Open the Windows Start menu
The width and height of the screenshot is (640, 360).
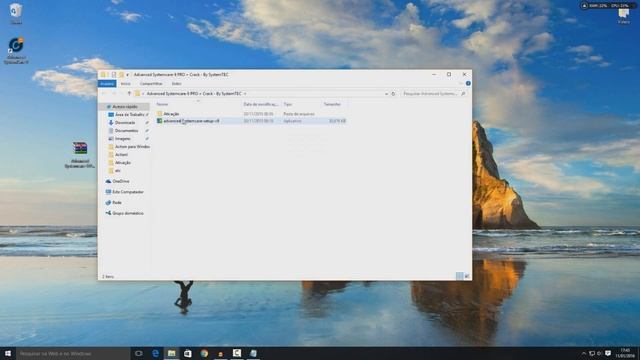pyautogui.click(x=8, y=353)
